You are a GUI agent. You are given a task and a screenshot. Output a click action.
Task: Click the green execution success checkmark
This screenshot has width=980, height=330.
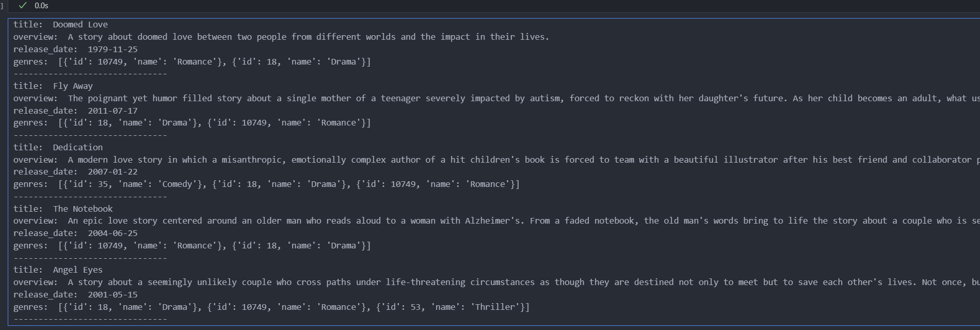coord(22,6)
